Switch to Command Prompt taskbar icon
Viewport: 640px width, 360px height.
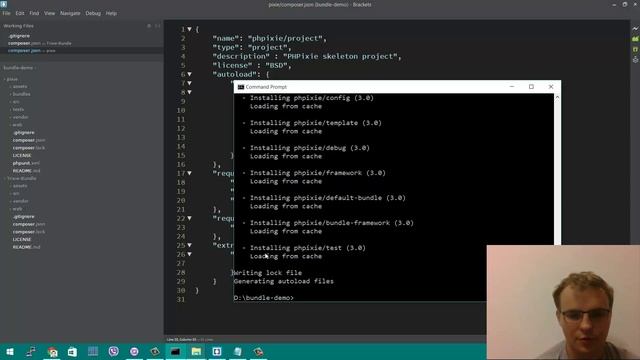(176, 351)
